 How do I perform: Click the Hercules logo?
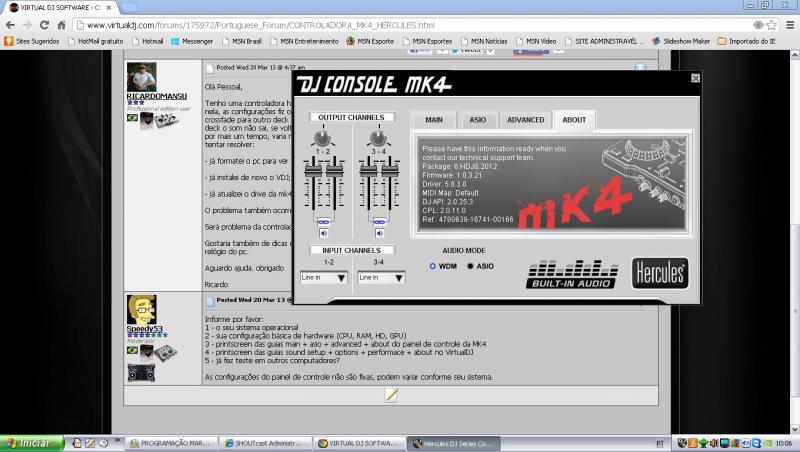[660, 273]
